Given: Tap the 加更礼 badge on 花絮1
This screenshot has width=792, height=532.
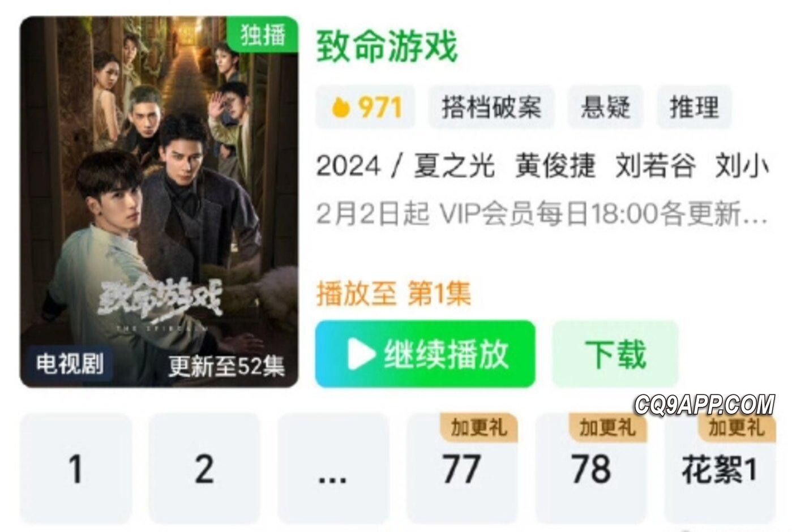Looking at the screenshot, I should [x=736, y=427].
